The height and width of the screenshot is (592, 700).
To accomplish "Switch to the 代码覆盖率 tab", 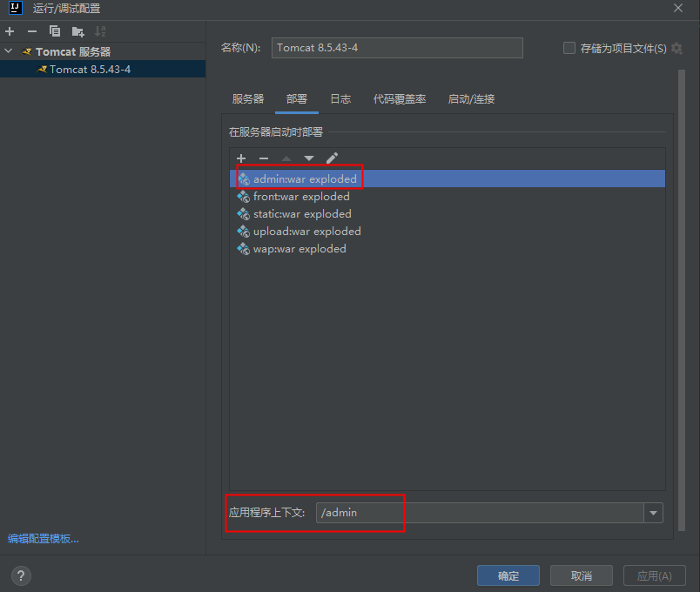I will click(400, 99).
